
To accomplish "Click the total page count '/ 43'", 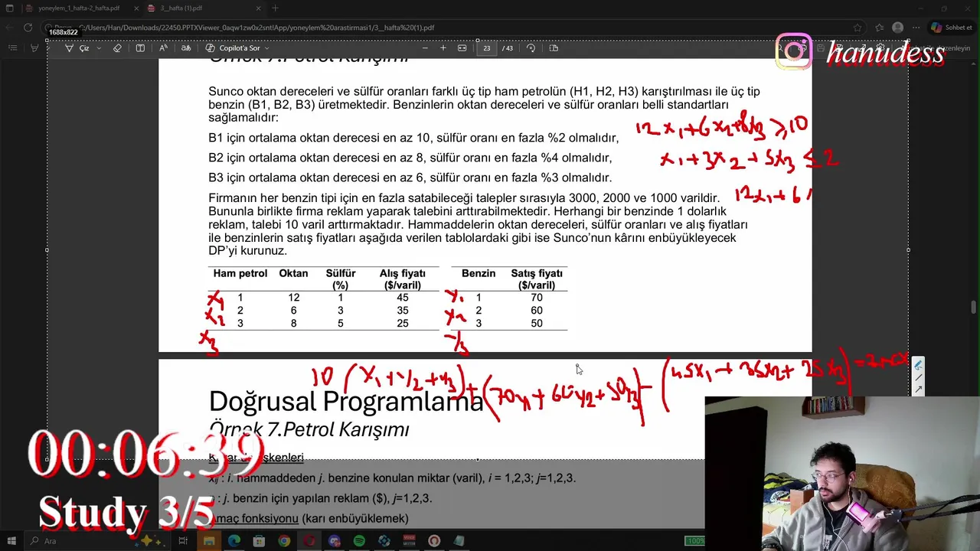I will pyautogui.click(x=508, y=48).
